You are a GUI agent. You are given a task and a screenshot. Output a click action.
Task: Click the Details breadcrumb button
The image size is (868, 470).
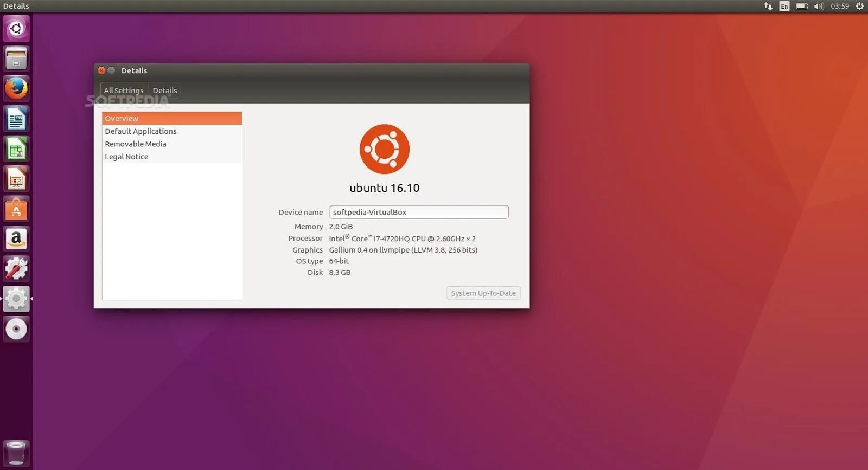tap(165, 91)
